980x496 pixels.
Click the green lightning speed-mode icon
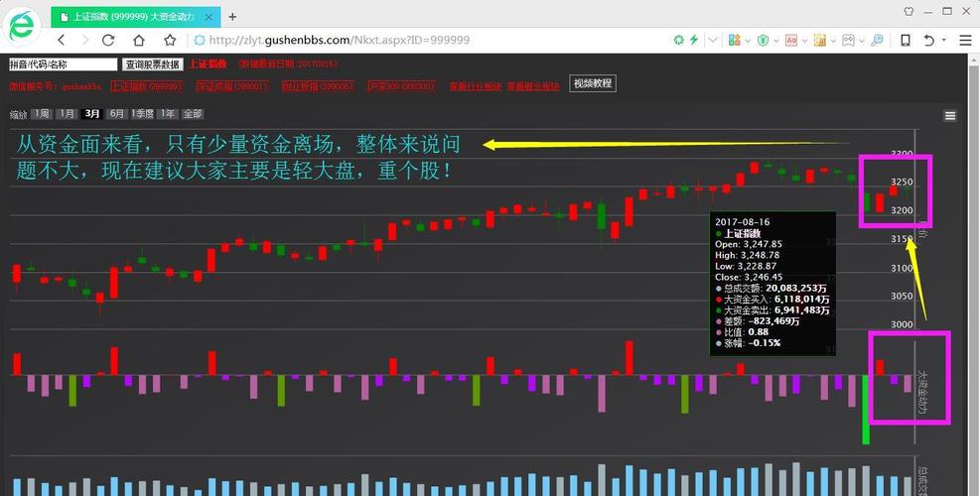tap(694, 40)
